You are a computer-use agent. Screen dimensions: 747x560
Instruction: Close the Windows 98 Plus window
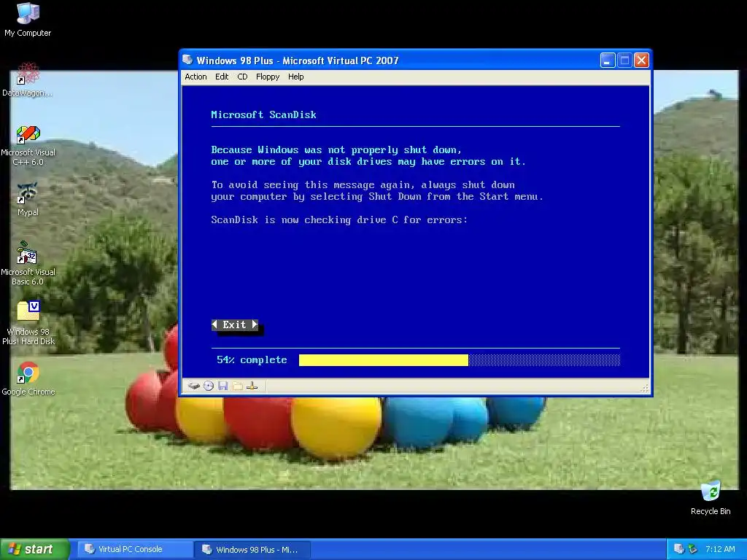641,61
